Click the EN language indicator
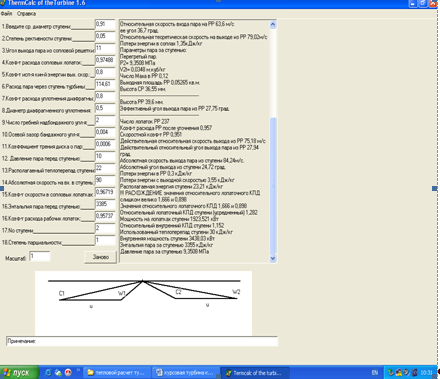This screenshot has height=379, width=440. pos(375,373)
